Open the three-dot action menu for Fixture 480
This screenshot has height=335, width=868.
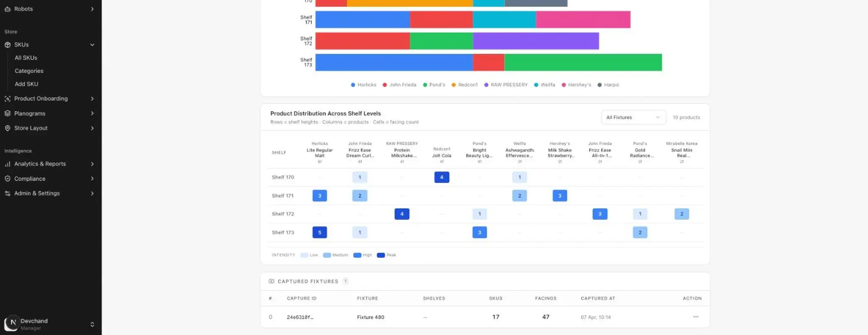pos(696,317)
